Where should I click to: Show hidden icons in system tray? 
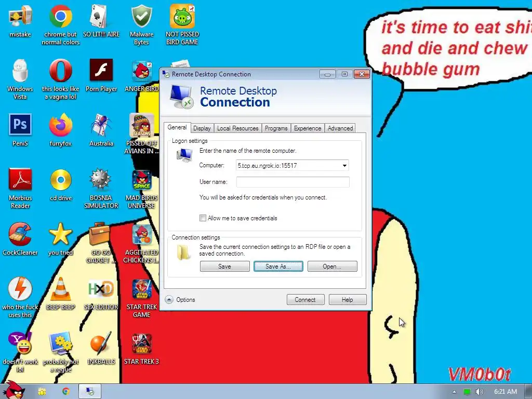click(454, 392)
